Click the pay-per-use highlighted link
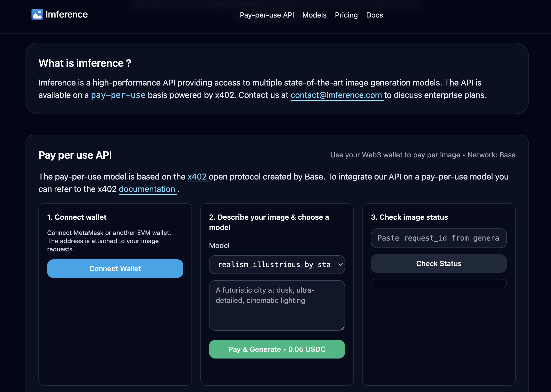This screenshot has height=392, width=551. 118,95
